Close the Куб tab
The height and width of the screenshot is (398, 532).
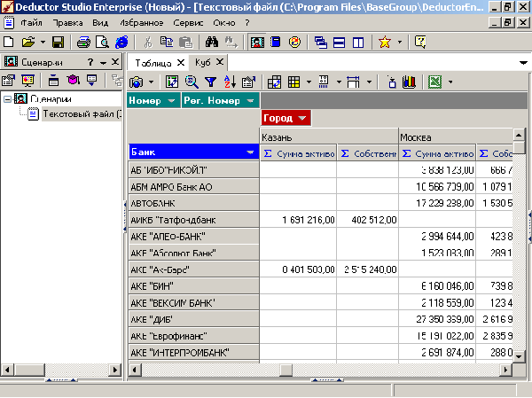(x=221, y=63)
